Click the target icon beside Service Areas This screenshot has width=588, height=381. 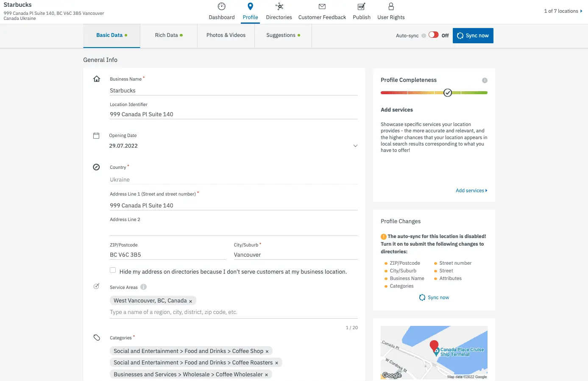point(96,286)
